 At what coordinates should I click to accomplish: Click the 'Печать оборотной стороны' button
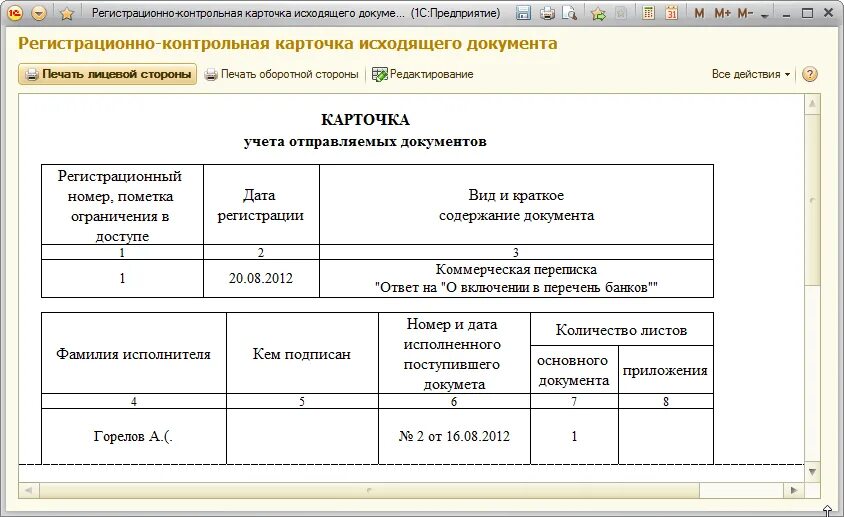(282, 74)
